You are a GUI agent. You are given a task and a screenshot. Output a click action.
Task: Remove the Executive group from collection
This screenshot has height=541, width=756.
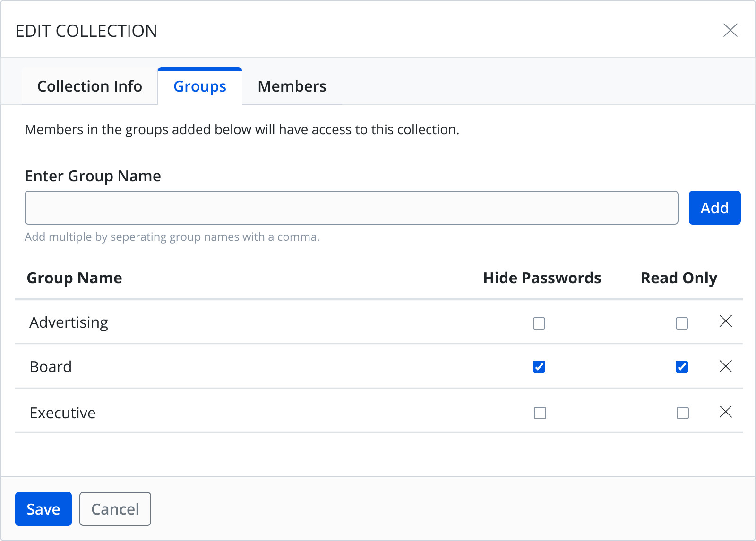725,412
